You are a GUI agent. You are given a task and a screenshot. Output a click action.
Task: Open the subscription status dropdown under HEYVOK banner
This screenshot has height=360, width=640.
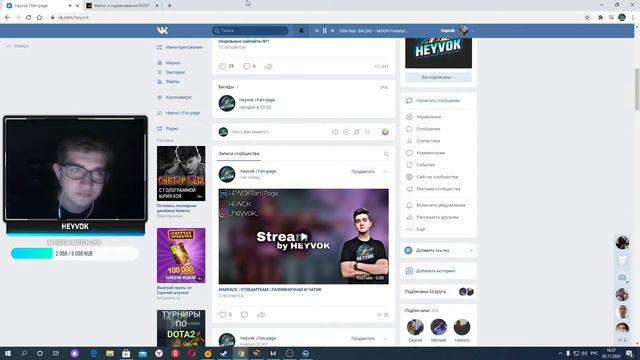(x=438, y=77)
